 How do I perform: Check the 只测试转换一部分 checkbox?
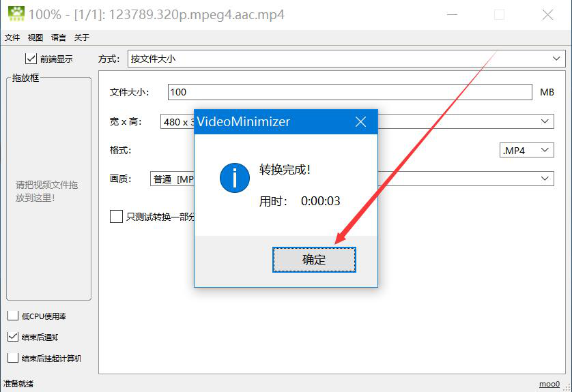click(x=116, y=216)
